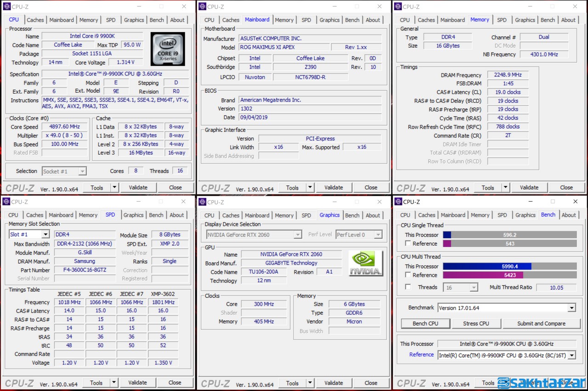Viewport: 588px width, 391px height.
Task: Click the BIOS Date field 09/04/2019
Action: pyautogui.click(x=310, y=118)
